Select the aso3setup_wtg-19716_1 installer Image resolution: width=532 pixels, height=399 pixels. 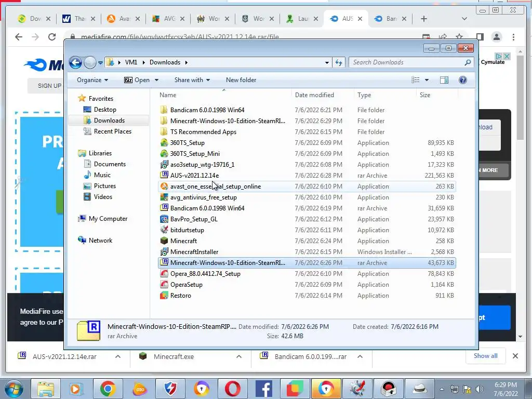click(x=202, y=165)
